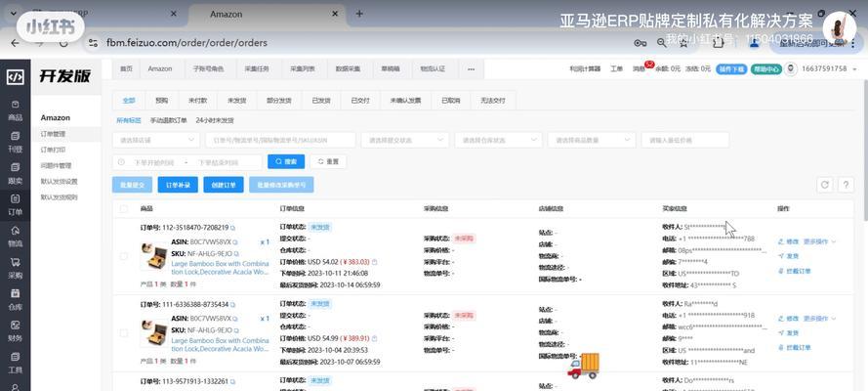The height and width of the screenshot is (391, 868).
Task: Open the 下单开始时间 date field
Action: (154, 162)
